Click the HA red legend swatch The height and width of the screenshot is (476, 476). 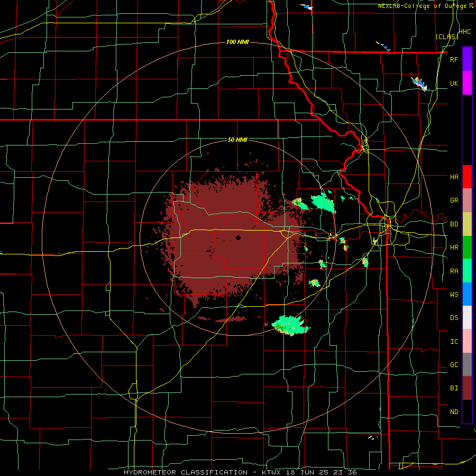(467, 177)
